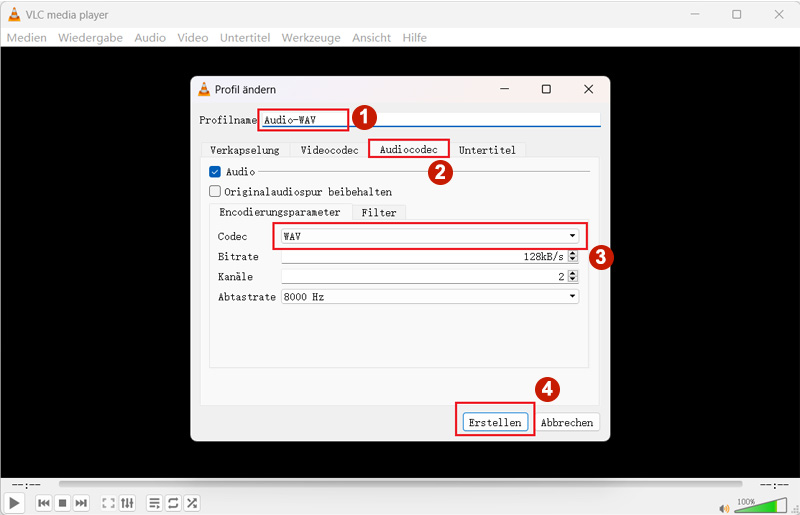The height and width of the screenshot is (515, 800).
Task: Toggle loop mode icon
Action: pyautogui.click(x=173, y=503)
